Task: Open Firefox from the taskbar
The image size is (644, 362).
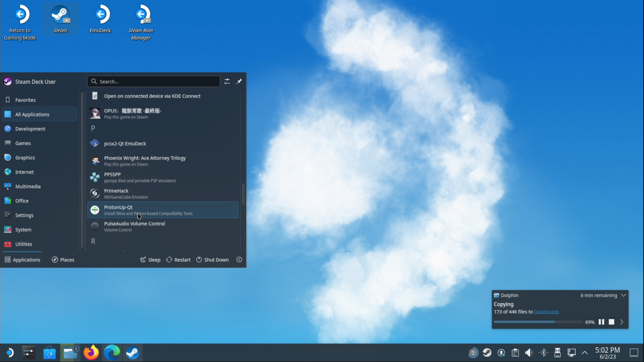Action: (x=91, y=353)
